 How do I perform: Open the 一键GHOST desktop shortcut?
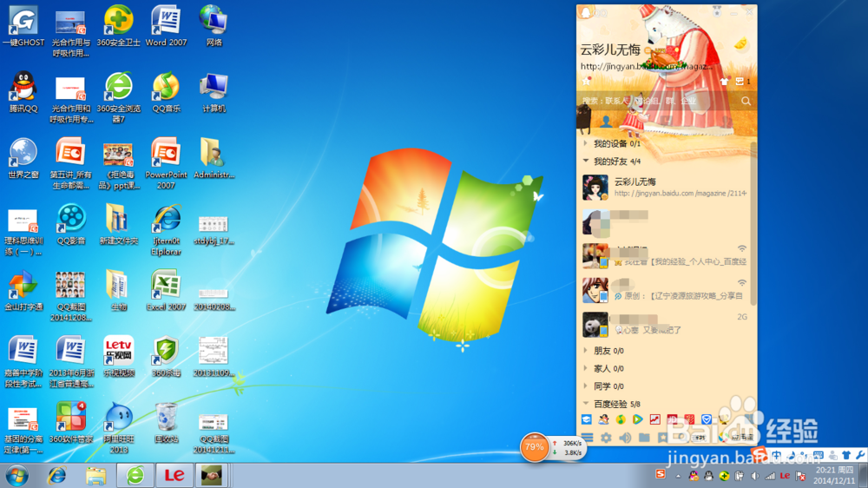point(23,27)
